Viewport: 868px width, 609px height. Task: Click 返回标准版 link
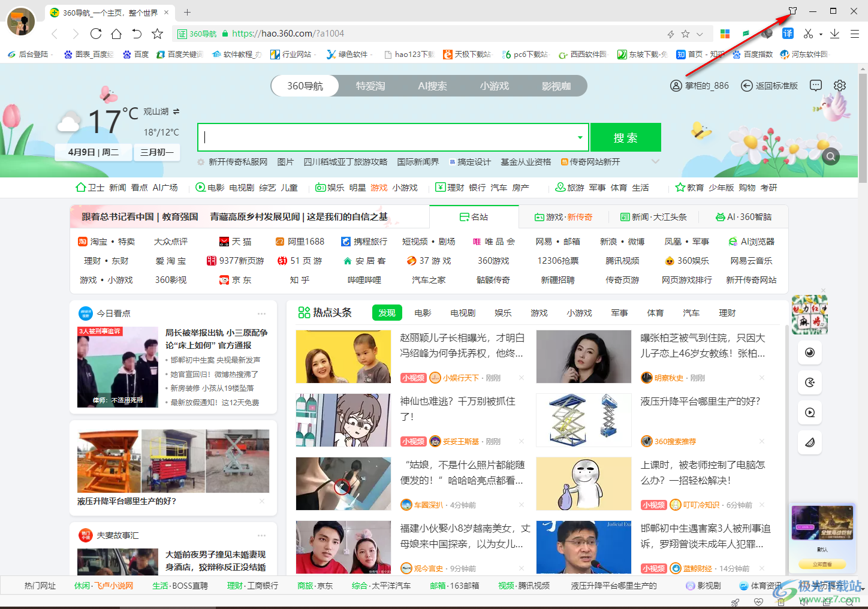pos(770,86)
